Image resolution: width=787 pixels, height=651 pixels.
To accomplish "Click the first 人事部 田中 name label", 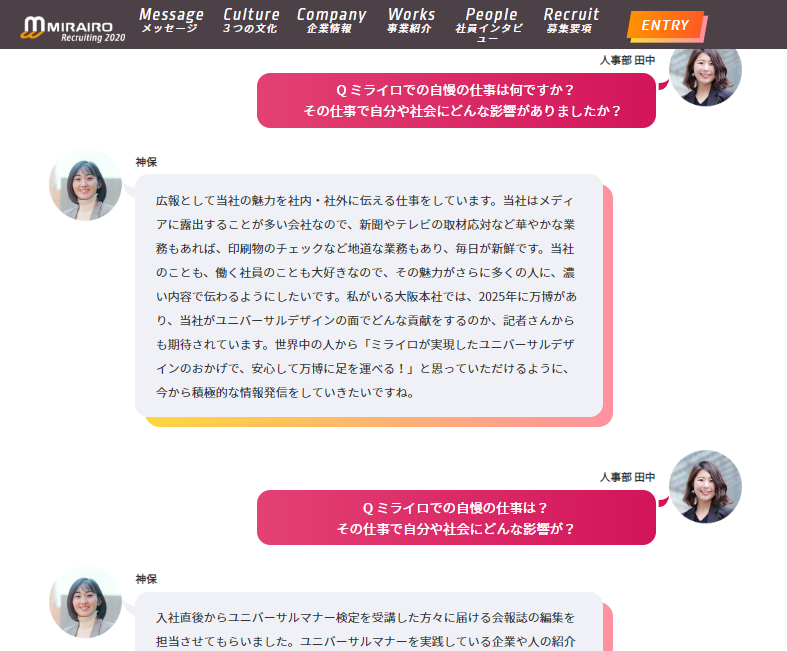I will pyautogui.click(x=627, y=60).
